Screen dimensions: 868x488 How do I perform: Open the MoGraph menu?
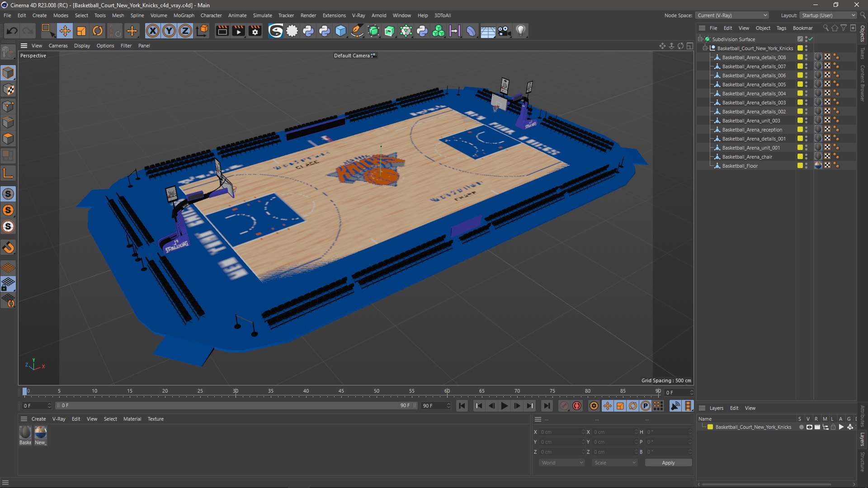coord(184,15)
